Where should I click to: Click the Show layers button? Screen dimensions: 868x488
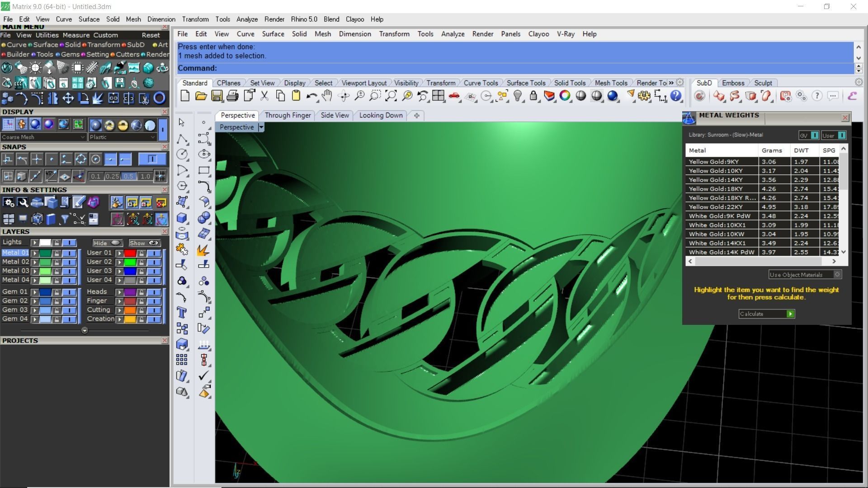(x=144, y=243)
